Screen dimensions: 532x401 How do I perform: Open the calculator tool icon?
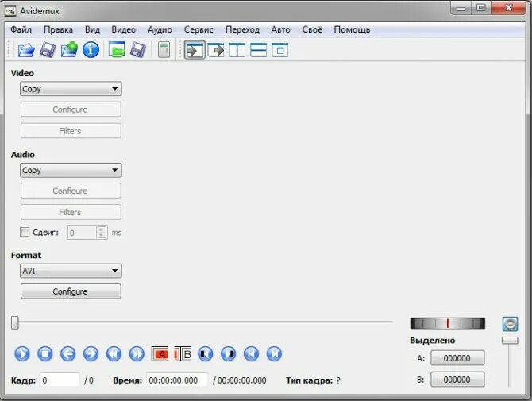164,50
